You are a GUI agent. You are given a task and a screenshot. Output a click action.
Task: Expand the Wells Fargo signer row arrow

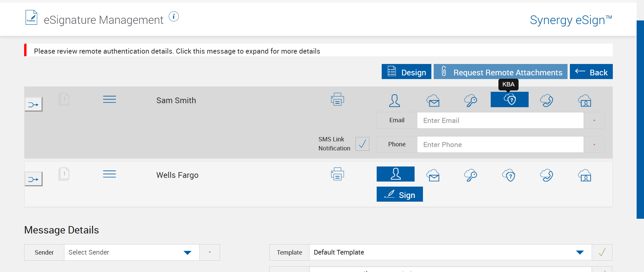click(34, 179)
